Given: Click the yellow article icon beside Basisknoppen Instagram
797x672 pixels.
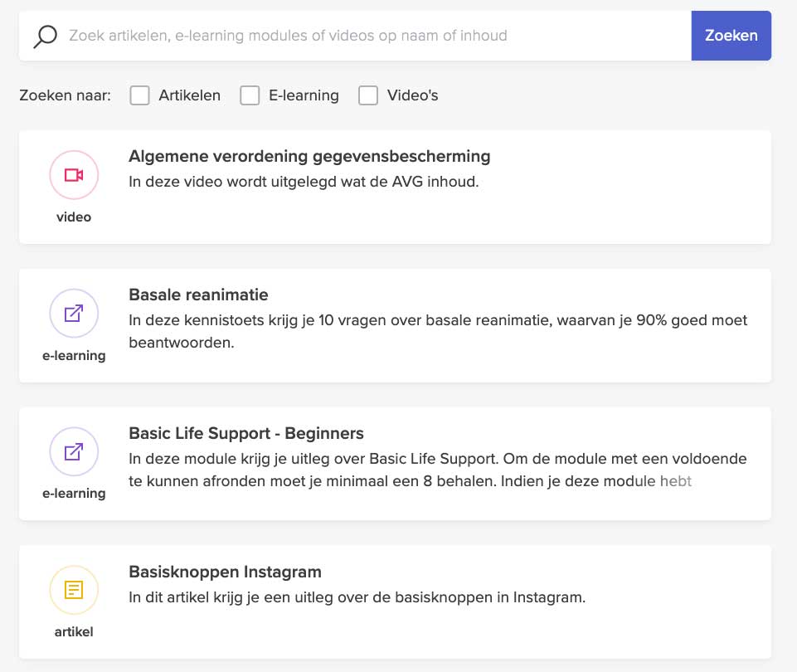Looking at the screenshot, I should tap(74, 590).
